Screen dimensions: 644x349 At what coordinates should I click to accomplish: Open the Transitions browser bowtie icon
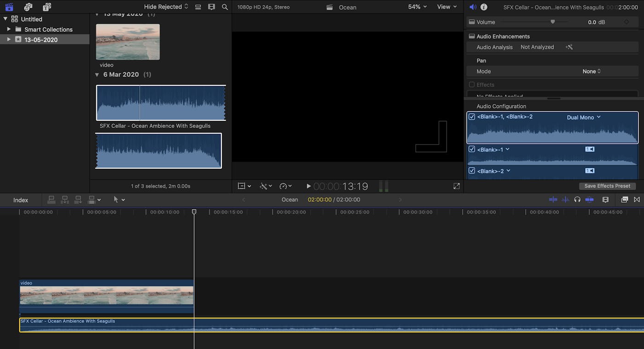pyautogui.click(x=637, y=199)
